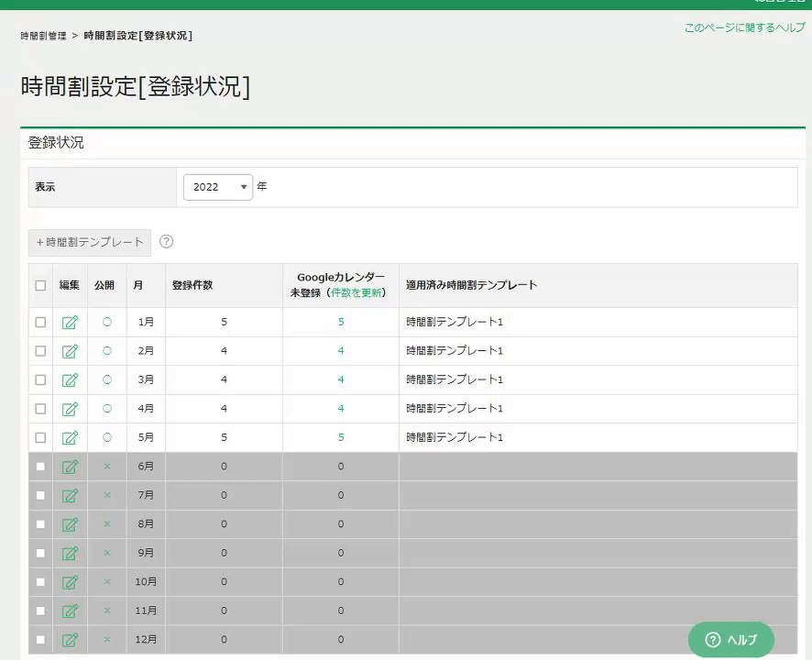This screenshot has height=660, width=812.
Task: Click the unpublished × icon for 11月
Action: tap(107, 610)
